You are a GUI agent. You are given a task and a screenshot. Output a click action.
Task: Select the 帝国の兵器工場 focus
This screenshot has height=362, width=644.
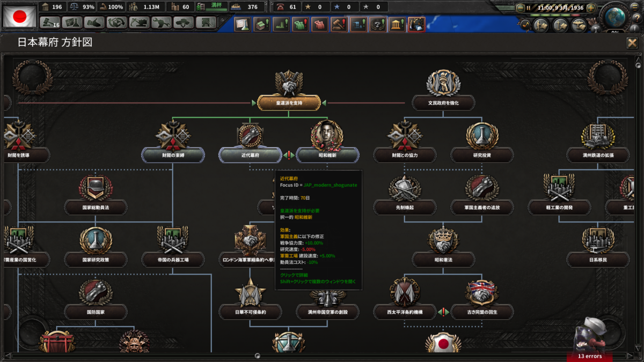coord(173,260)
